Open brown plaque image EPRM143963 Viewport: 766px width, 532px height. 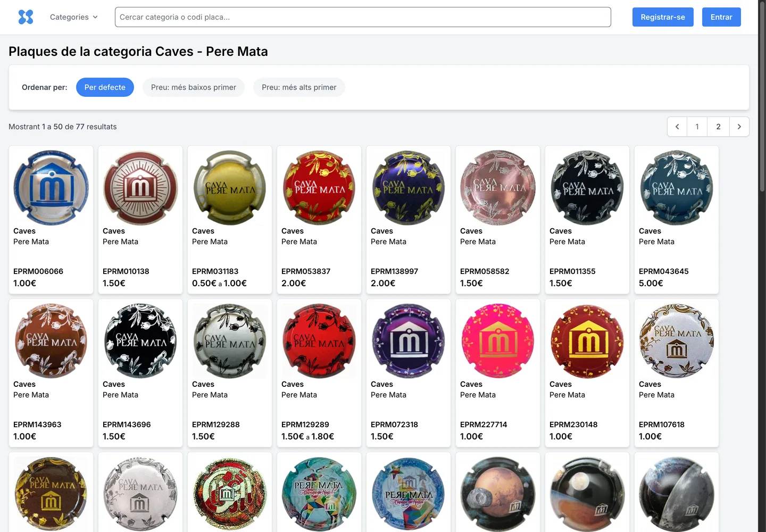pyautogui.click(x=51, y=341)
